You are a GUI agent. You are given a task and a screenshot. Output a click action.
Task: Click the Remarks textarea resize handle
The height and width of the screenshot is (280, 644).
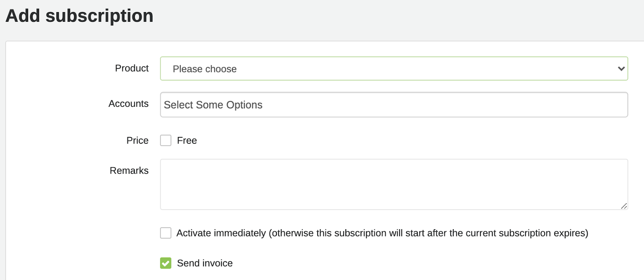[624, 206]
